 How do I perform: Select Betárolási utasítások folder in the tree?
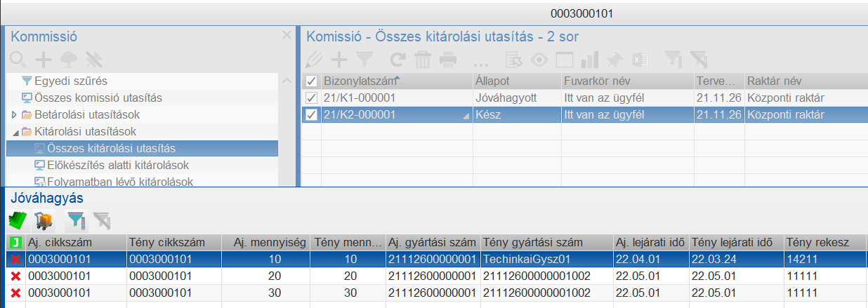pyautogui.click(x=86, y=114)
